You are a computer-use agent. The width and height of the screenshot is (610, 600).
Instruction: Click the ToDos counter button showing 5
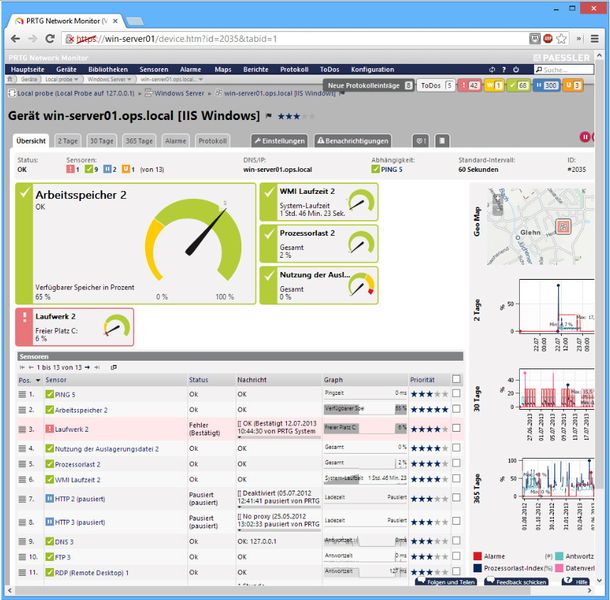pos(436,85)
